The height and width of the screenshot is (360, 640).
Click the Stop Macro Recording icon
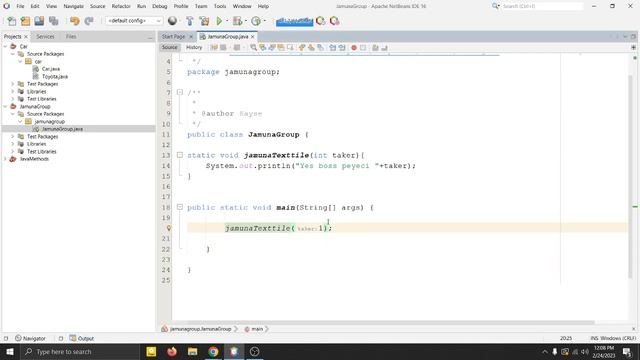pyautogui.click(x=363, y=48)
